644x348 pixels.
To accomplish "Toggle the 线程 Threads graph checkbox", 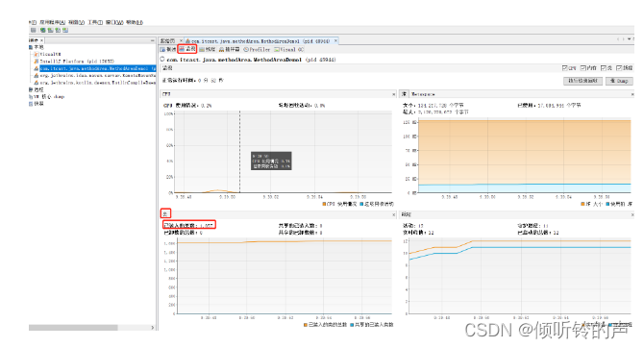I will click(619, 68).
